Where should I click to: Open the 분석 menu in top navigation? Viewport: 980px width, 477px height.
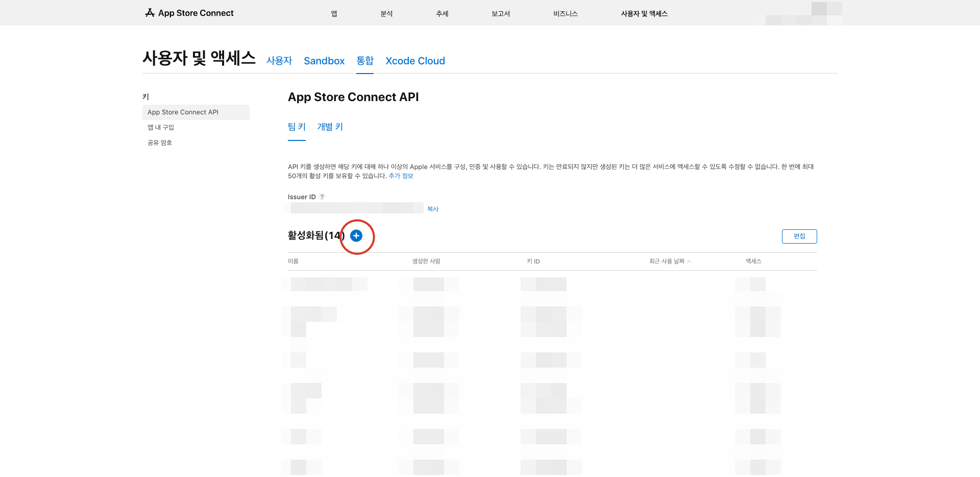tap(386, 14)
